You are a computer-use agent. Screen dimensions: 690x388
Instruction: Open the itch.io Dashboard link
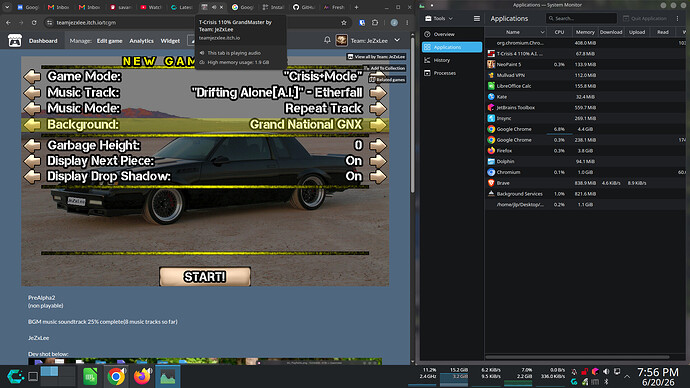pos(43,41)
